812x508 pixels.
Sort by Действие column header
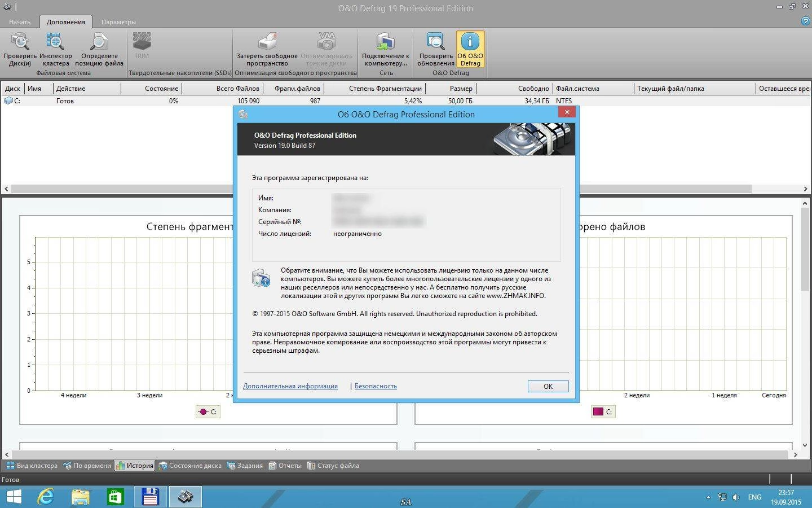tap(87, 89)
